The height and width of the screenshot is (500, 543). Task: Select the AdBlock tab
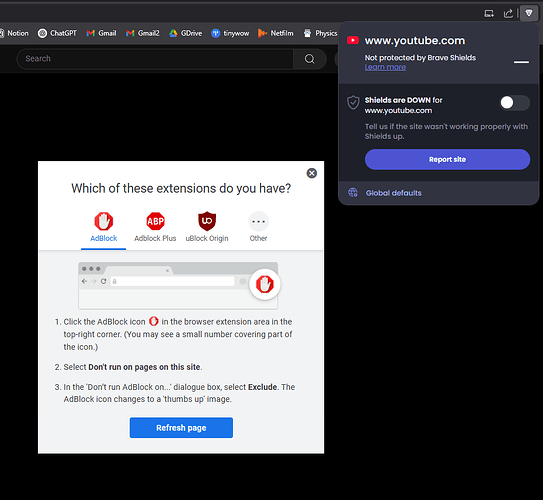pyautogui.click(x=104, y=227)
